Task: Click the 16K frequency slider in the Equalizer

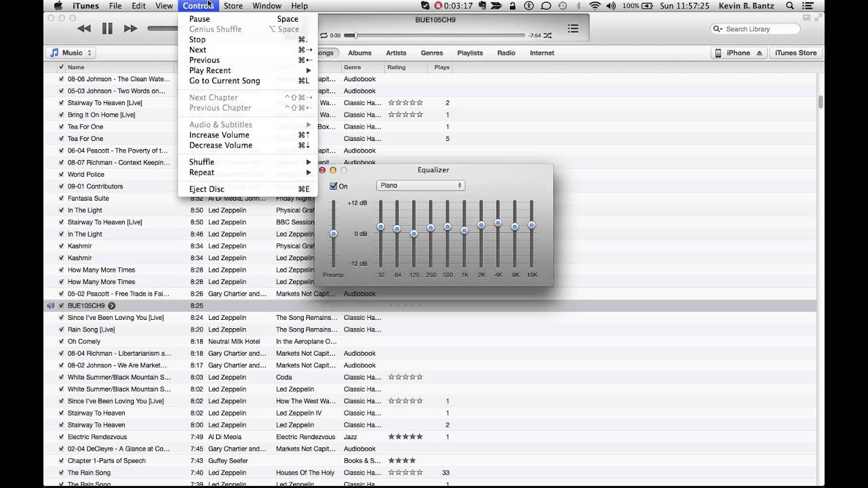Action: point(532,234)
